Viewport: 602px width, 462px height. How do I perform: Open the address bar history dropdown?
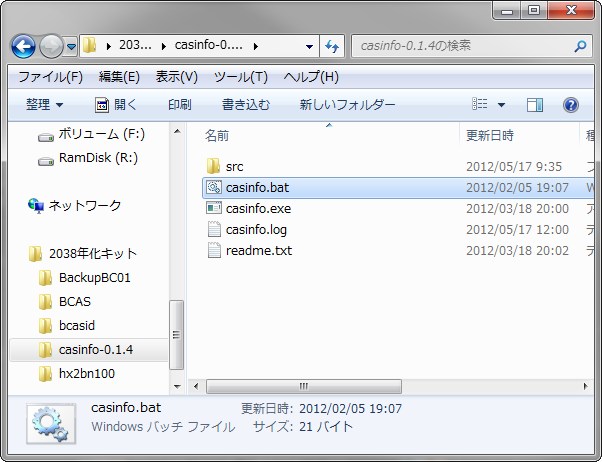coord(308,46)
